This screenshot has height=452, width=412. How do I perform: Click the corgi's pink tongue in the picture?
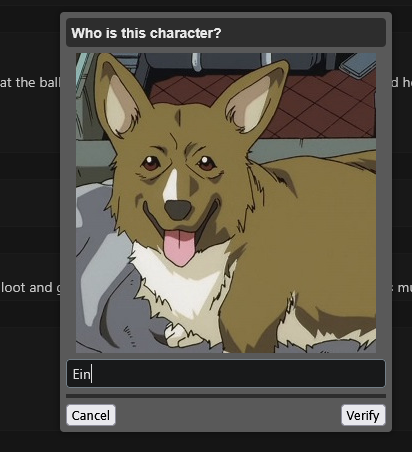(180, 247)
